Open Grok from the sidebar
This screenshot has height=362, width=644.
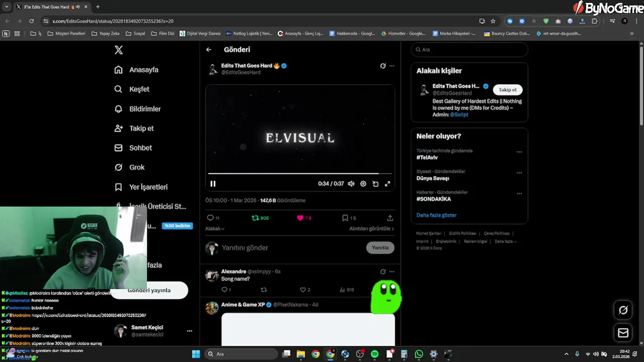tap(129, 167)
